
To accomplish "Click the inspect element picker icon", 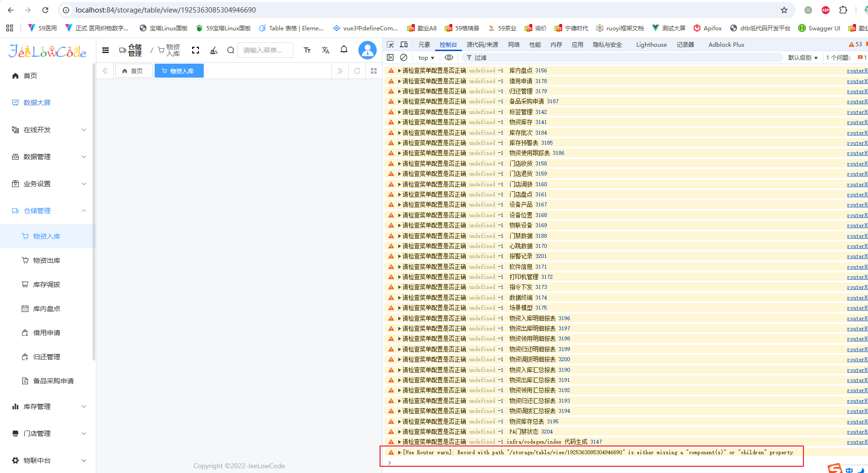I will coord(390,44).
